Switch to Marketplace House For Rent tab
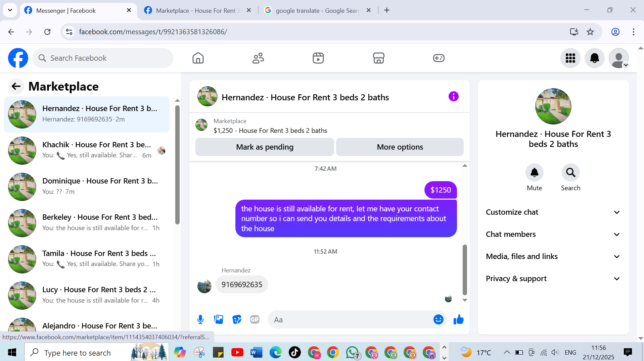644x361 pixels. pos(198,10)
